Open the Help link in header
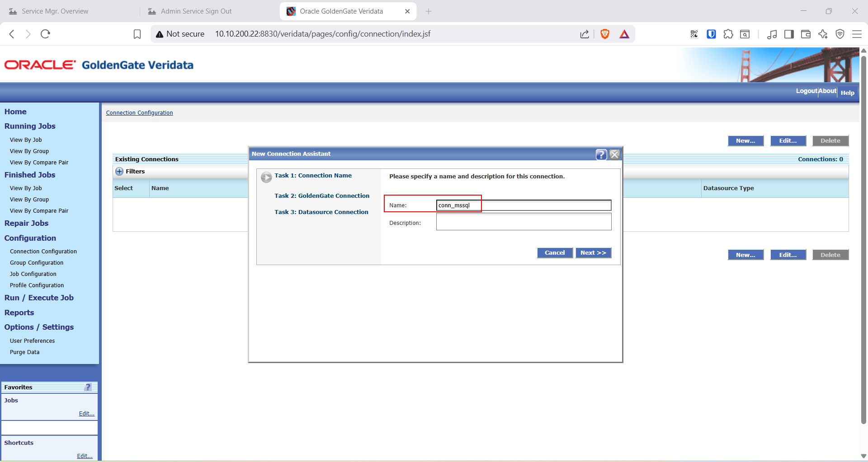 (x=848, y=93)
